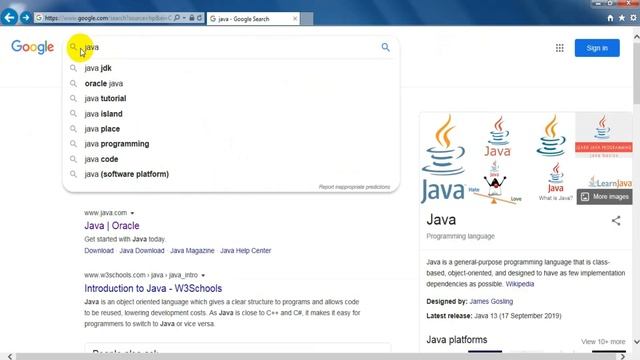Image resolution: width=640 pixels, height=360 pixels.
Task: Click the vertical scrollbar down arrow
Action: (636, 342)
